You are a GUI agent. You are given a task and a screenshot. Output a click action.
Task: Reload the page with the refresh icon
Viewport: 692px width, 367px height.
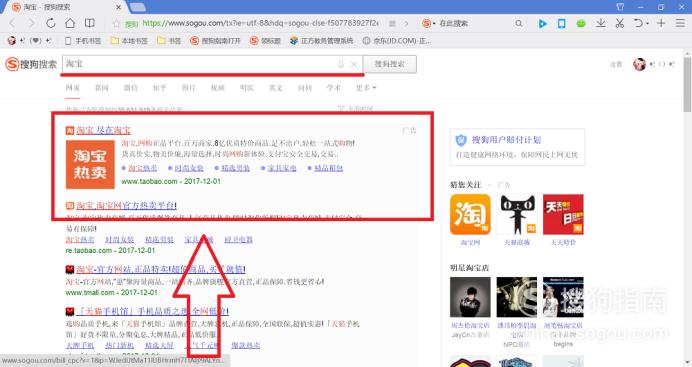(x=51, y=23)
